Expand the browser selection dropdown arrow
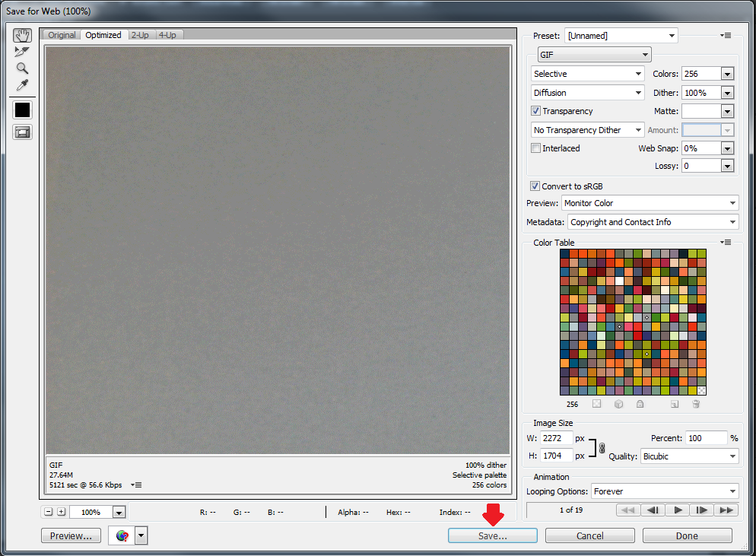756x556 pixels. (141, 535)
